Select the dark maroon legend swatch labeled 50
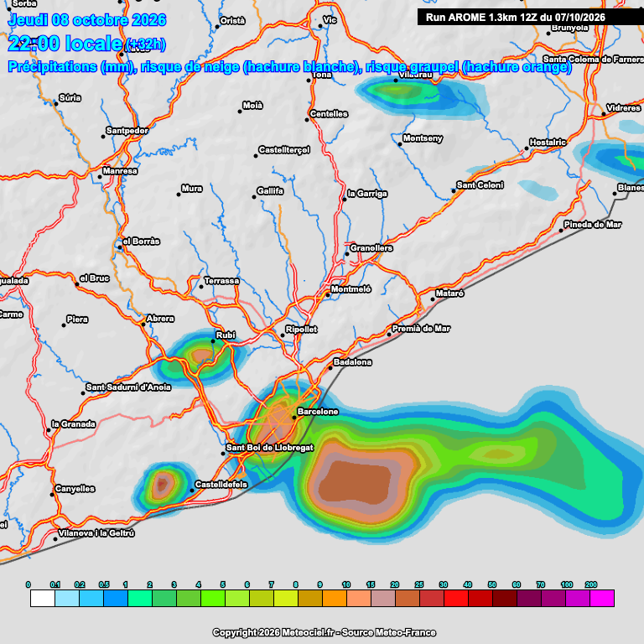 (x=505, y=598)
